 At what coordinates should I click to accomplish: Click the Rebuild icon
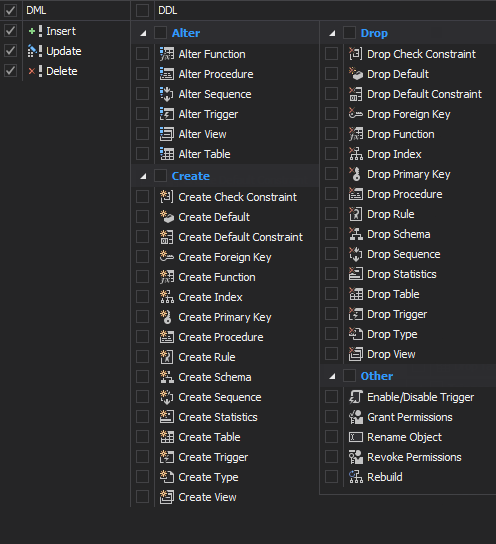(356, 477)
